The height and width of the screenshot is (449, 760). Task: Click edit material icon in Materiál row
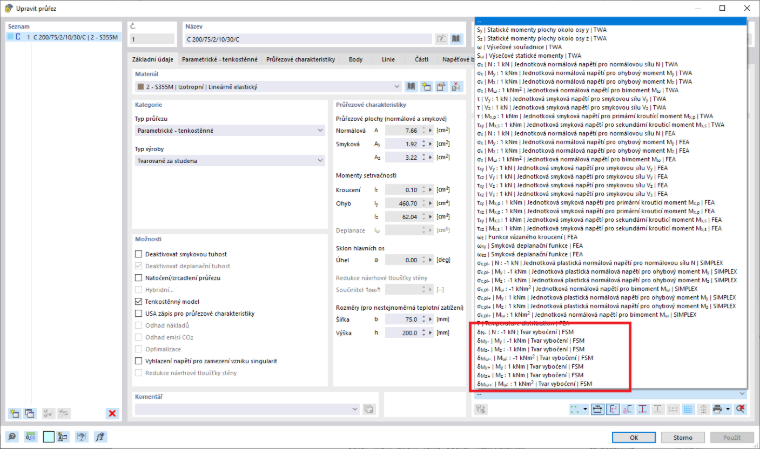pyautogui.click(x=441, y=87)
